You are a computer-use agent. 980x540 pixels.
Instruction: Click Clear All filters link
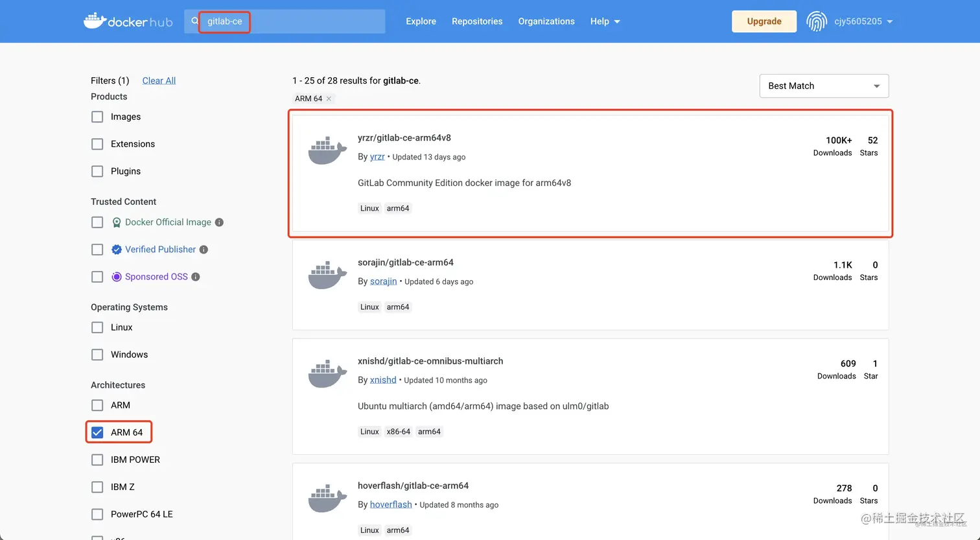coord(159,80)
